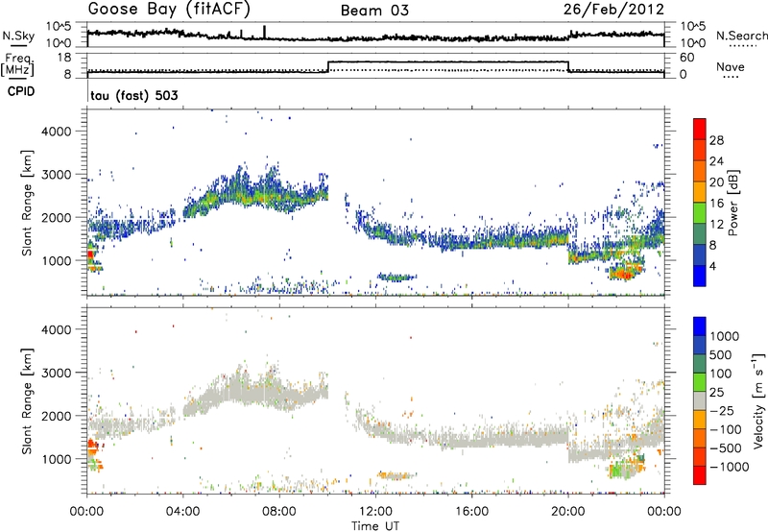Click the red bottom of the velocity color bar
The image size is (768, 532).
[700, 474]
